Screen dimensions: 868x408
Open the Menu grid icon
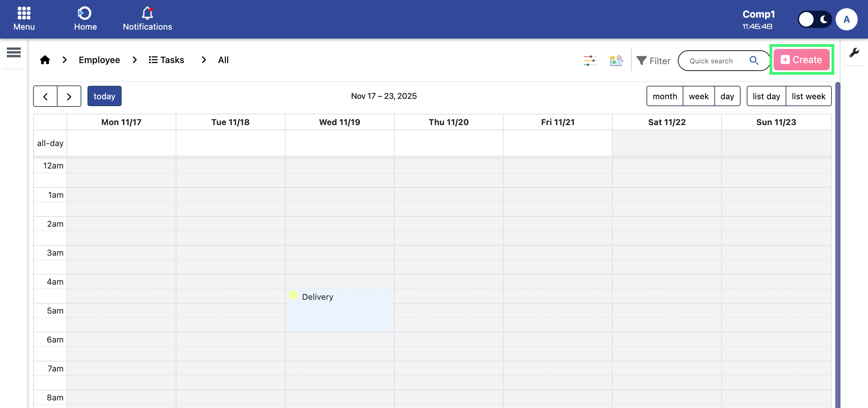point(24,13)
